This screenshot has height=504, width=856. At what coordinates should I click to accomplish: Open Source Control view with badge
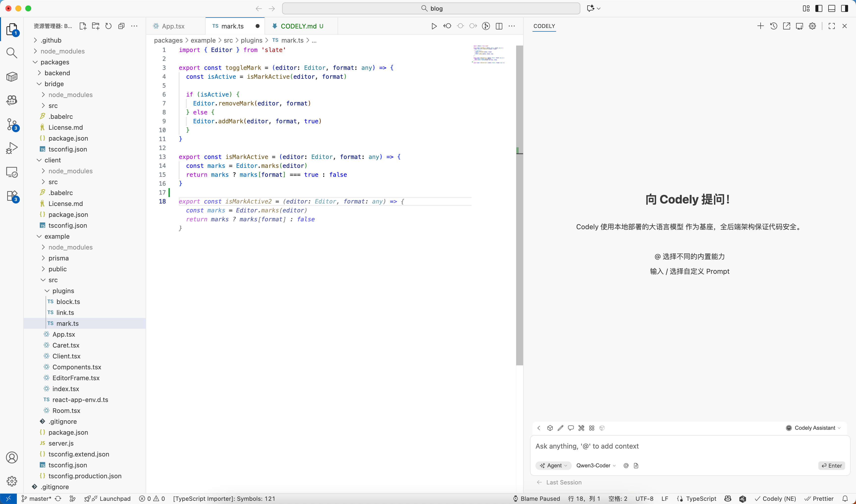tap(12, 124)
